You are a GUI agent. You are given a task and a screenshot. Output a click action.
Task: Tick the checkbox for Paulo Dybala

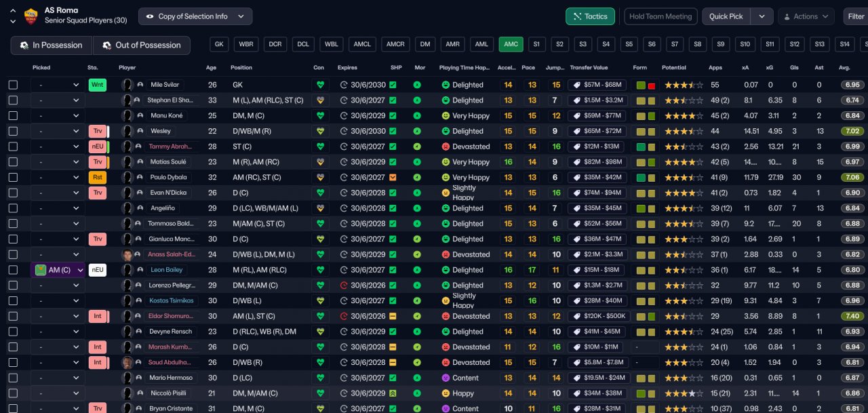(13, 178)
